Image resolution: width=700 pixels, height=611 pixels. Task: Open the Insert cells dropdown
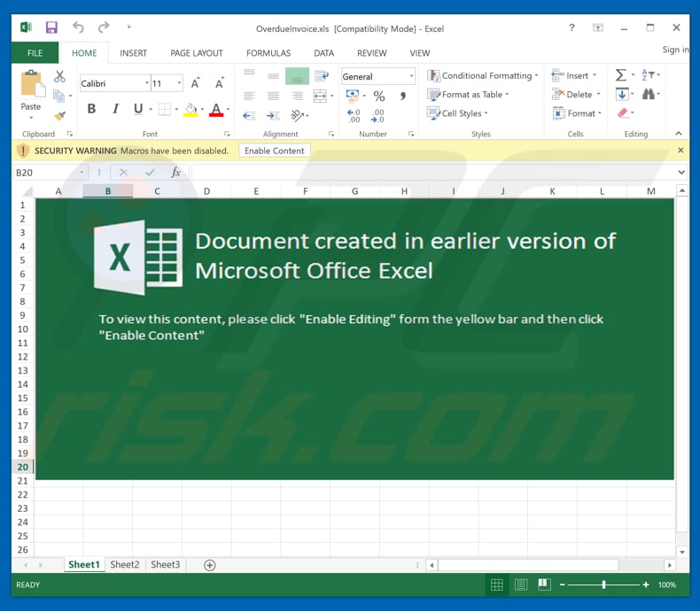[x=595, y=75]
